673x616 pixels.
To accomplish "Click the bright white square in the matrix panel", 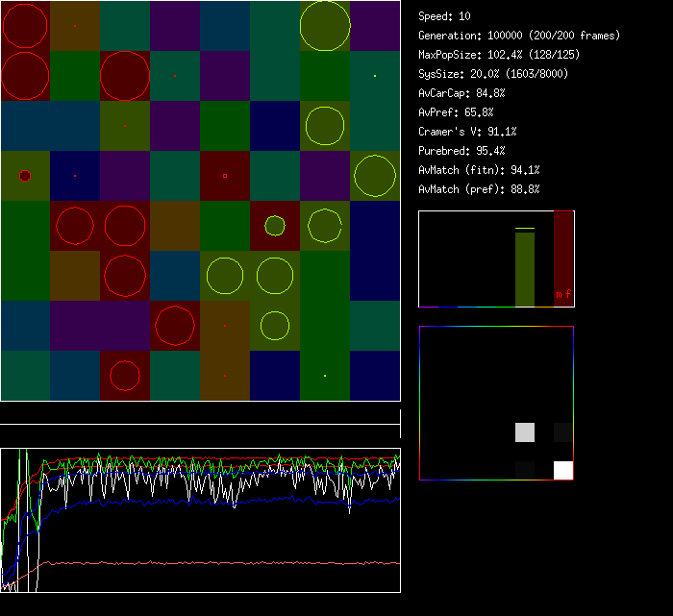I will (x=563, y=470).
